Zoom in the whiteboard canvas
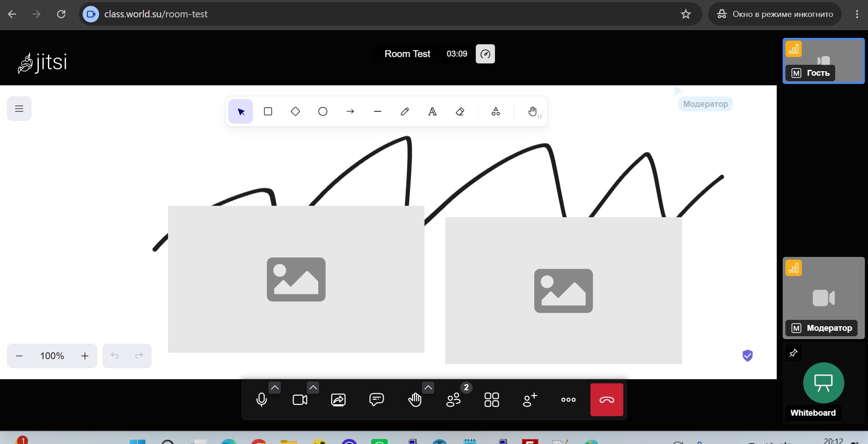 (x=85, y=356)
